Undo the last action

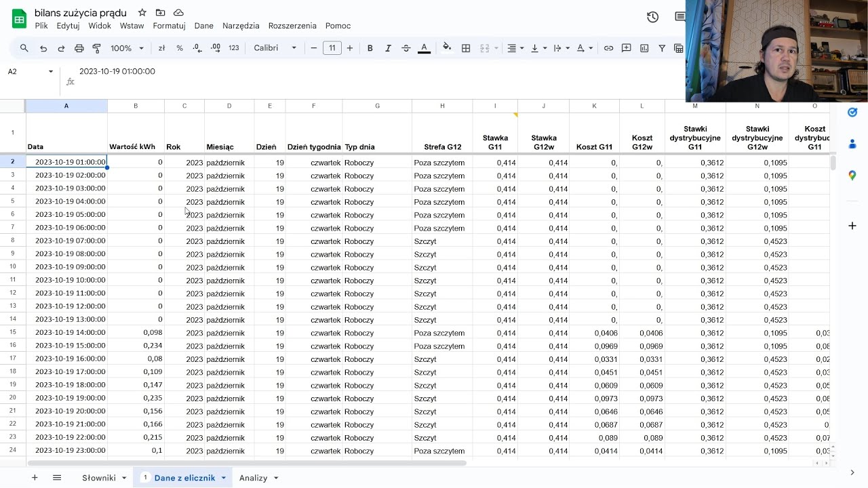pyautogui.click(x=43, y=48)
